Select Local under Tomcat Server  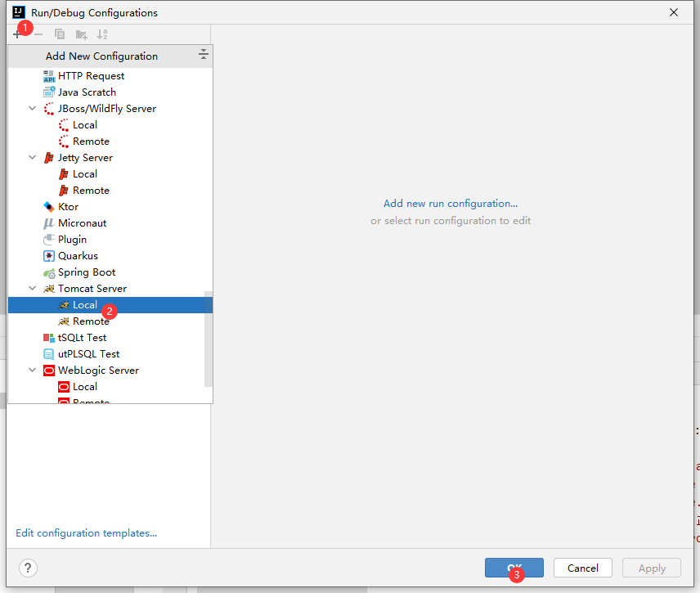pos(110,305)
